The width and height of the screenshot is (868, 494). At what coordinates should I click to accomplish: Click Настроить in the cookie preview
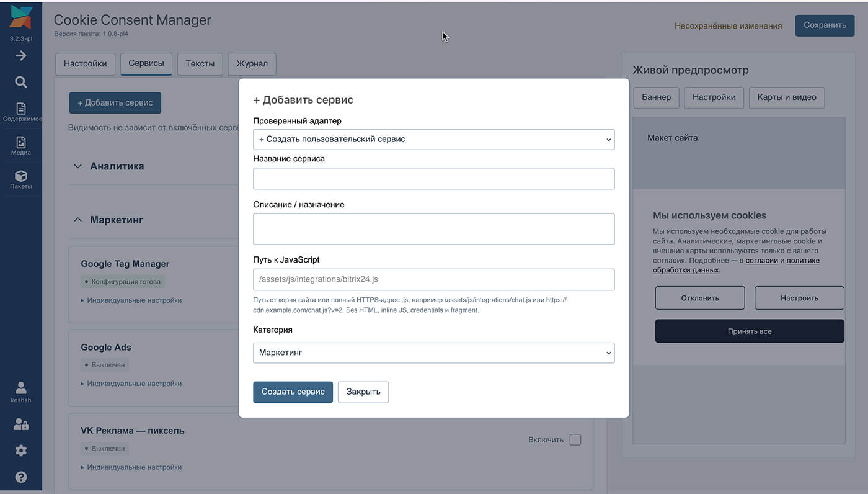[799, 298]
